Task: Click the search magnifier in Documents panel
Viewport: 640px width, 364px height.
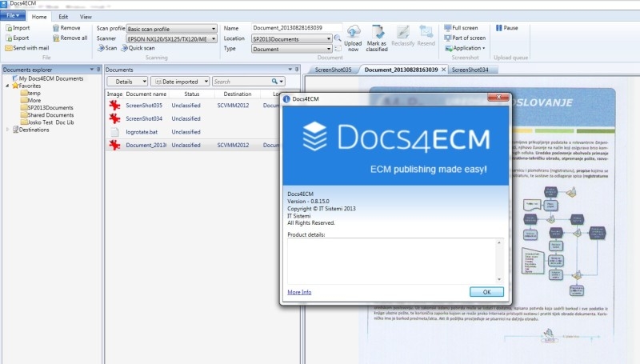Action: (x=274, y=82)
